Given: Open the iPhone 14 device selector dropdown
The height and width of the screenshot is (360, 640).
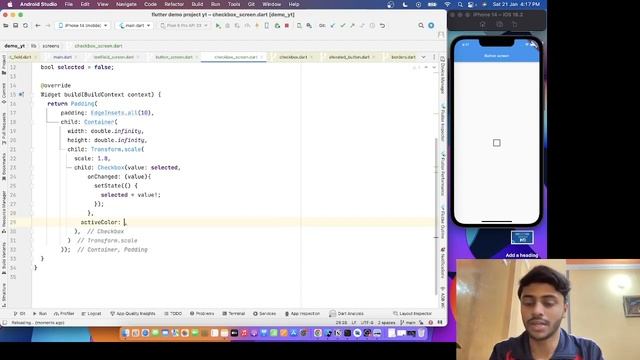Looking at the screenshot, I should [x=83, y=26].
